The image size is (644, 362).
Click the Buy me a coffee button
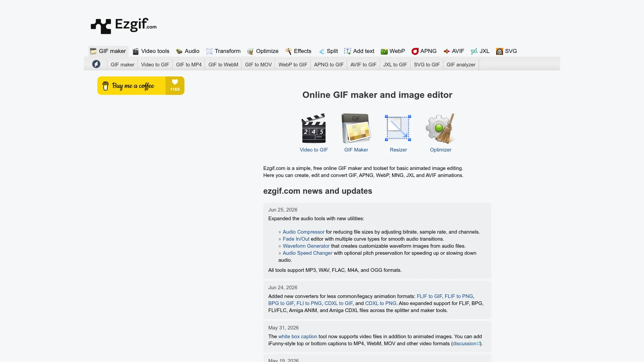141,85
